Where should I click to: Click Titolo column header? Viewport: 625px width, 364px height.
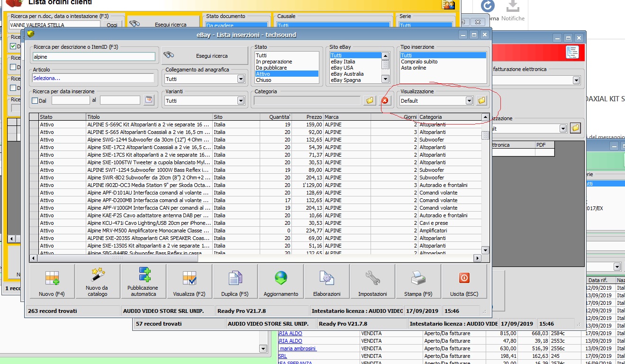149,117
